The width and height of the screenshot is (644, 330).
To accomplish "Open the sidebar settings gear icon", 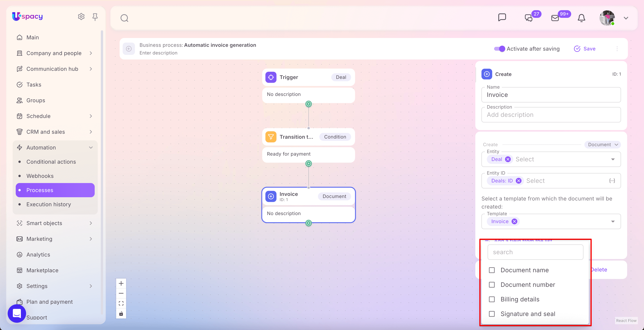I will (81, 17).
